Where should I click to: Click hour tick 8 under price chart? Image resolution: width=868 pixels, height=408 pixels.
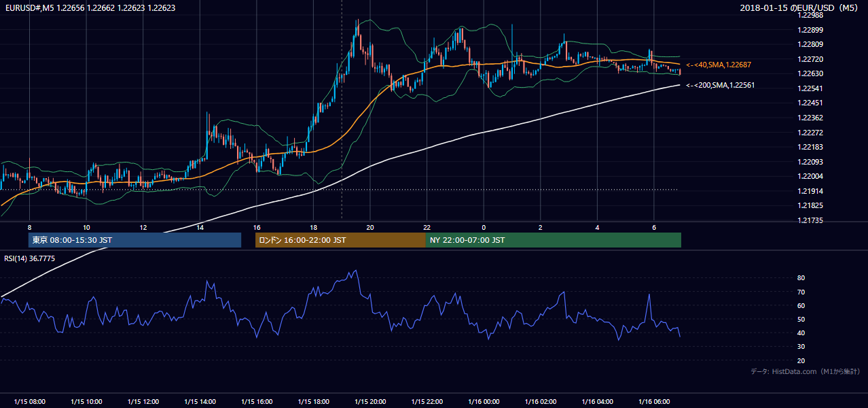click(x=29, y=226)
